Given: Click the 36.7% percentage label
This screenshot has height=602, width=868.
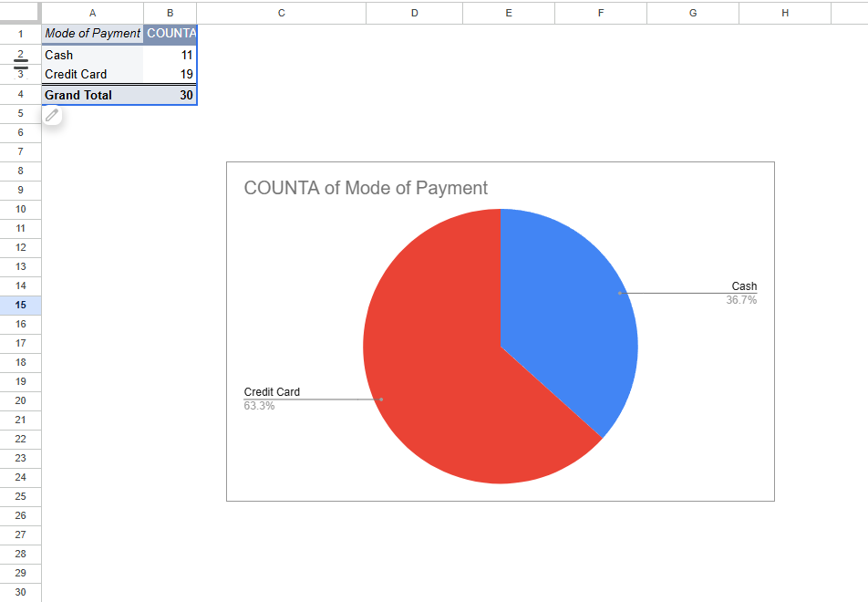Looking at the screenshot, I should [x=741, y=300].
